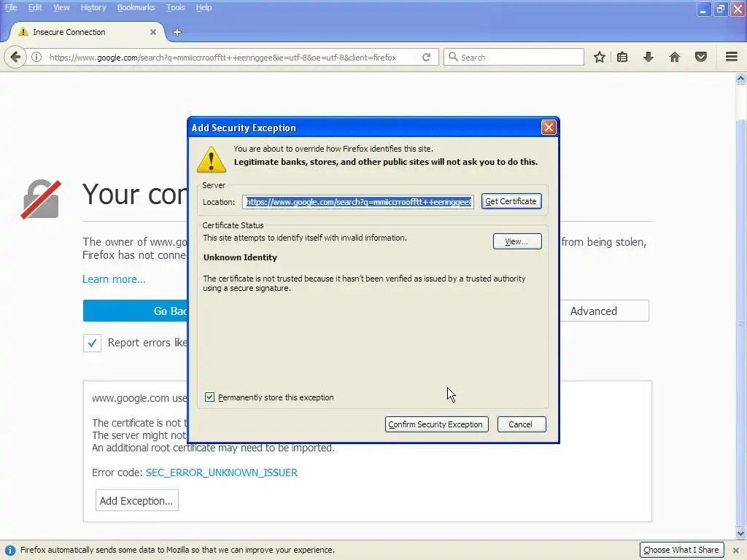Open a new tab with plus icon
Viewport: 747px width, 560px height.
coord(177,32)
